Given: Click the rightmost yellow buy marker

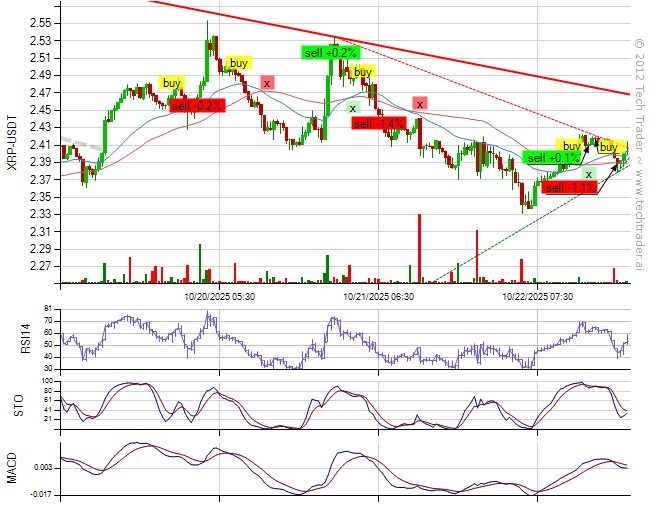Looking at the screenshot, I should [x=608, y=148].
